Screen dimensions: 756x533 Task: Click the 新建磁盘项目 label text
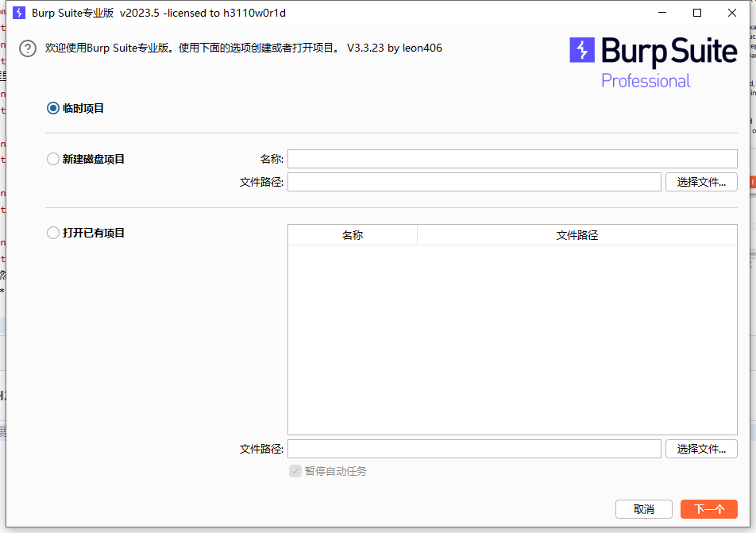(x=94, y=159)
